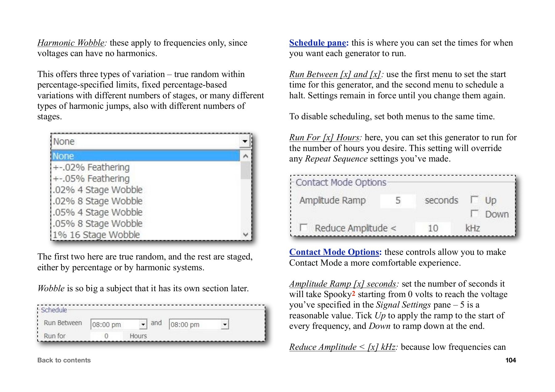The image size is (555, 392).
Task: Enable the Up amplitude ramp checkbox
Action: (474, 200)
